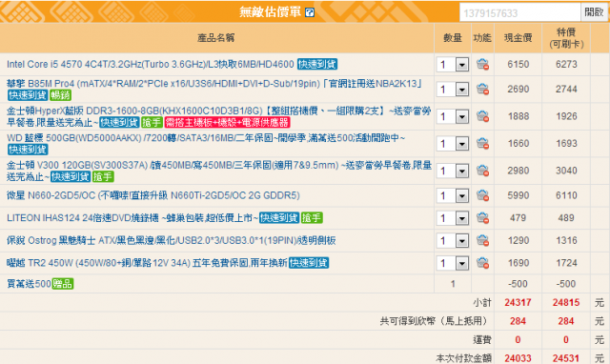610x364 pixels.
Task: Open Intel Core i5 4570 product link
Action: 151,64
